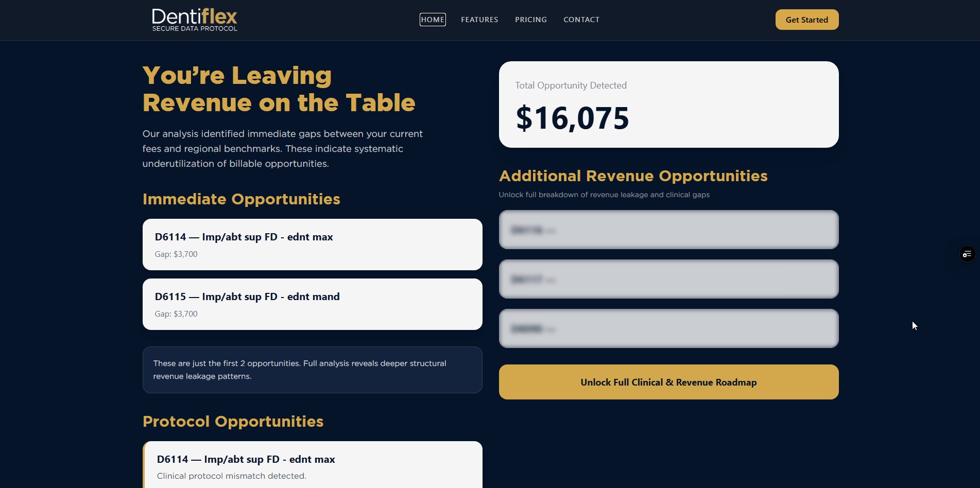Click the Secure Data Protocol tagline

coord(195,29)
